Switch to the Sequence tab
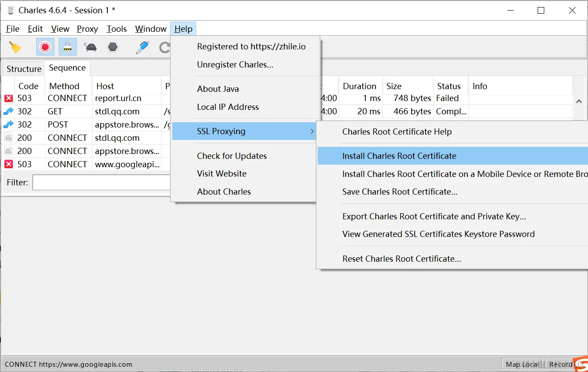 tap(67, 68)
